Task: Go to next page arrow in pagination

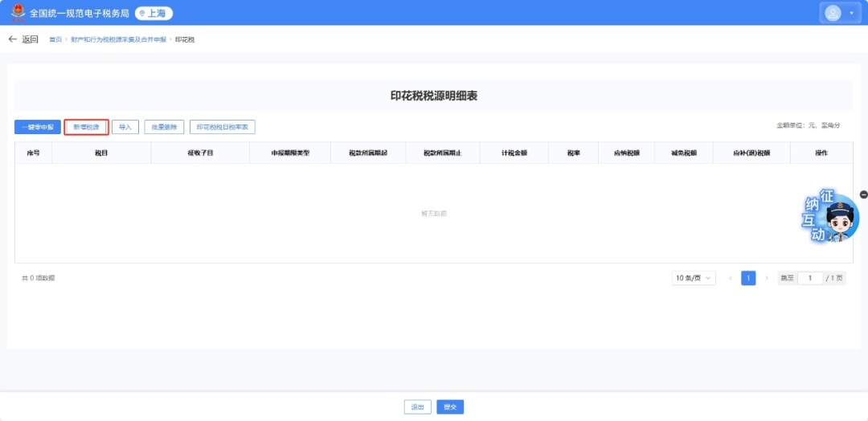Action: (766, 278)
